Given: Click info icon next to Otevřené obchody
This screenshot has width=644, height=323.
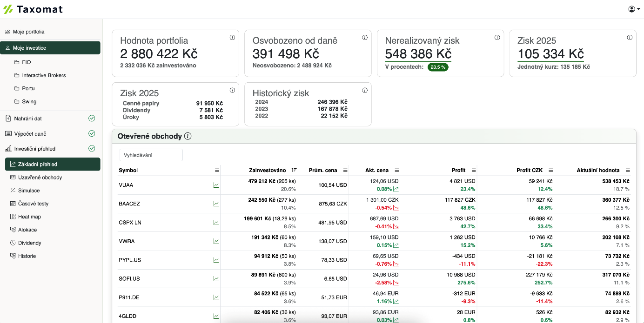Looking at the screenshot, I should 188,136.
